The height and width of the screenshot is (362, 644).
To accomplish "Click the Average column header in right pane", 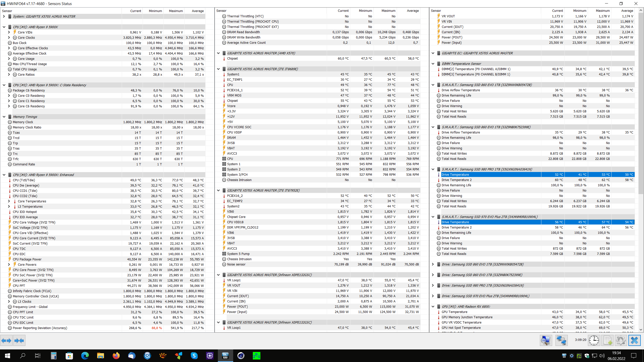I will click(x=623, y=11).
